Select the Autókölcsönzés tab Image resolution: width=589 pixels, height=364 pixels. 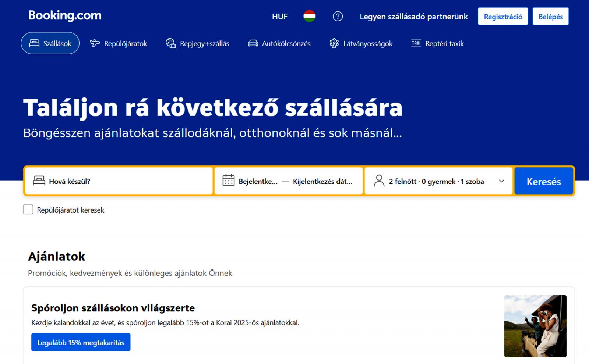pos(279,43)
